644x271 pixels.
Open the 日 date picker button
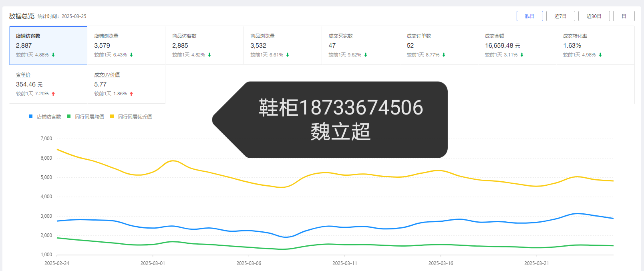coord(624,16)
